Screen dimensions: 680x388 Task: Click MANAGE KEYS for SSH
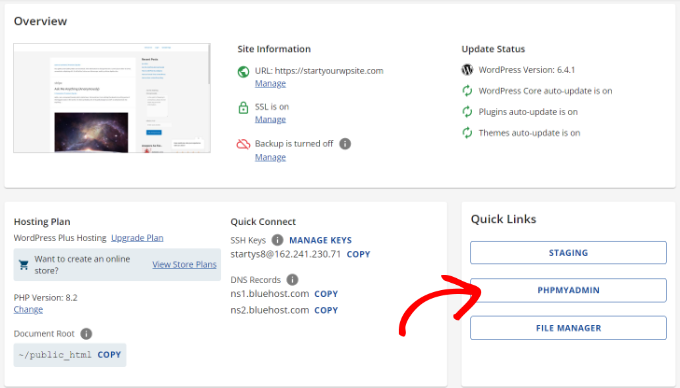[320, 240]
